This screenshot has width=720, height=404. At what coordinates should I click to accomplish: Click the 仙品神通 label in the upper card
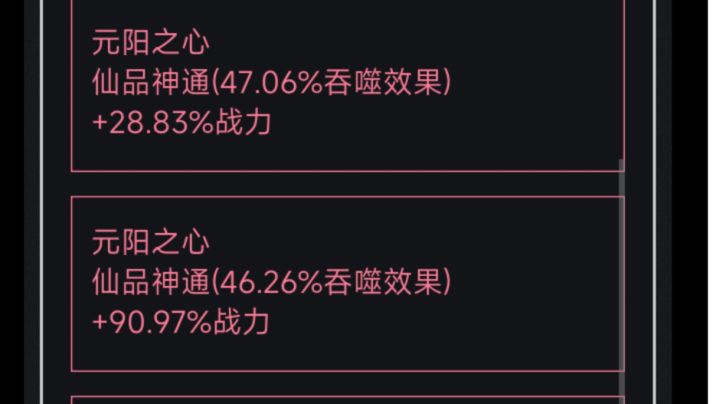[x=151, y=84]
